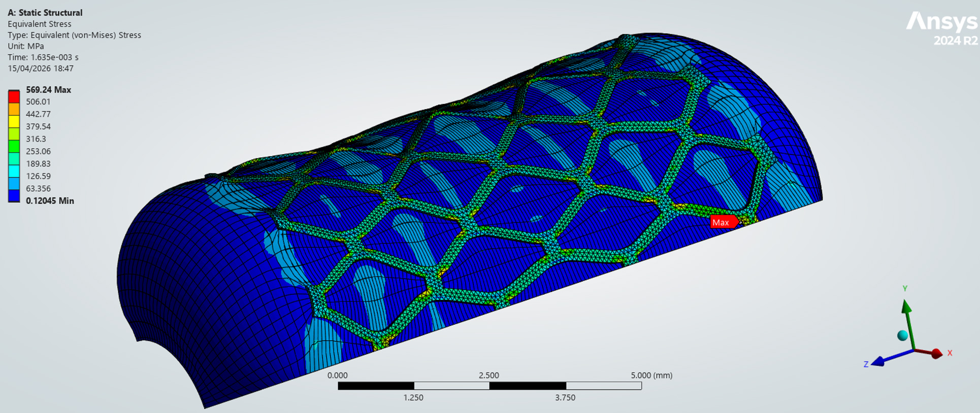The image size is (980, 413).
Task: Select the legend value 506.01
Action: click(38, 101)
